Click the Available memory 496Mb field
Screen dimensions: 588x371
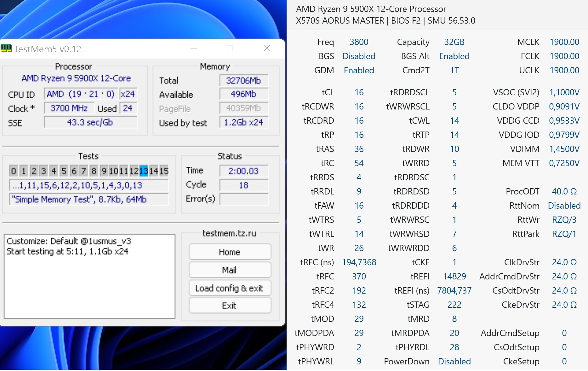click(x=243, y=94)
